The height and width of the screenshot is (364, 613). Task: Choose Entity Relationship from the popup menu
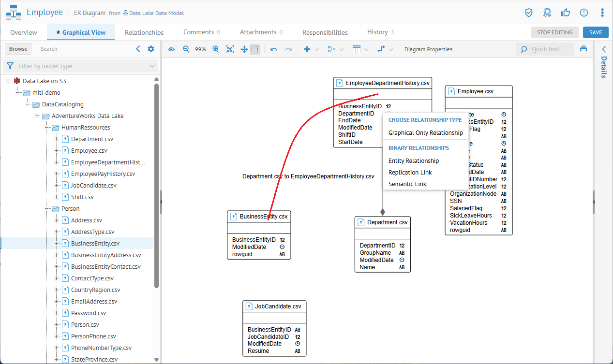click(x=414, y=161)
